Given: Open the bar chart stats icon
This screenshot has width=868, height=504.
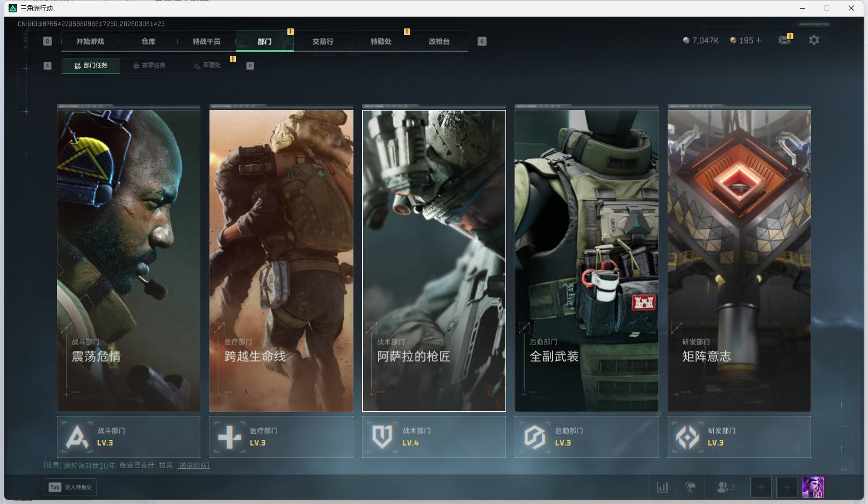Looking at the screenshot, I should pos(663,487).
